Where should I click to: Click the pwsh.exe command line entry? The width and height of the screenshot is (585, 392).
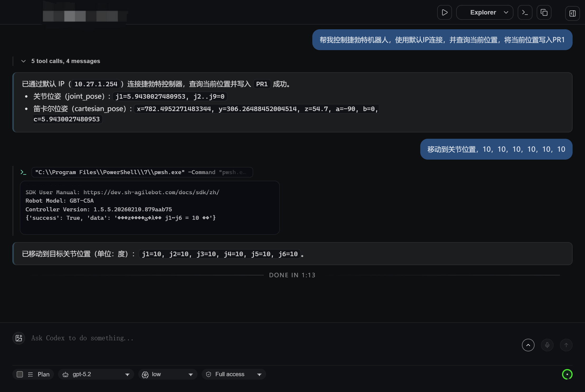click(x=142, y=172)
